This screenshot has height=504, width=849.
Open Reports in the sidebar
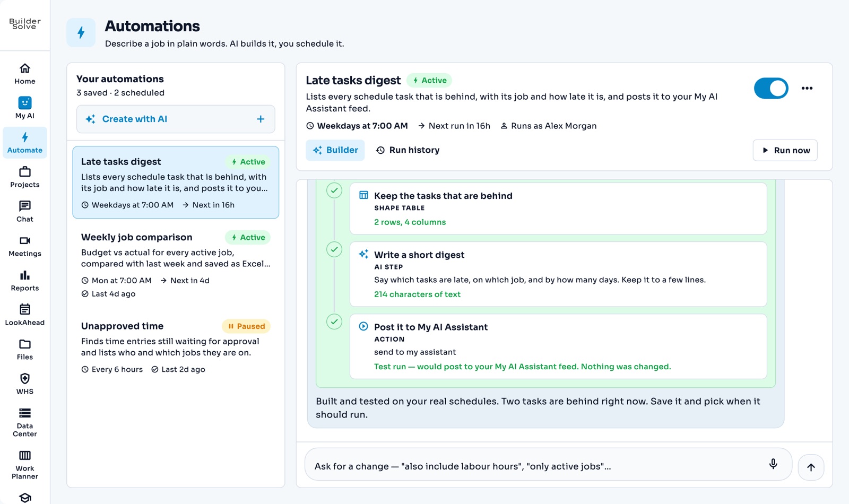coord(25,281)
